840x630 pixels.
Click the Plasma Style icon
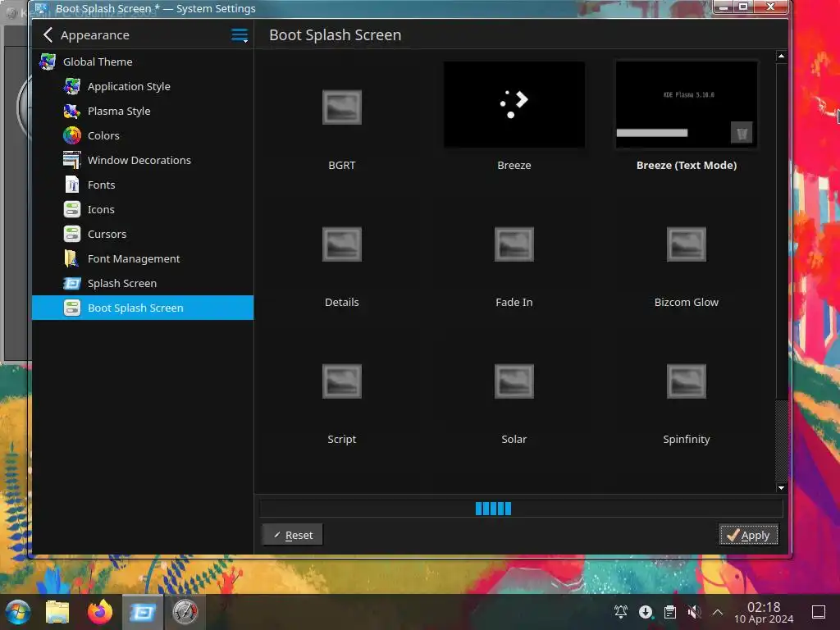(72, 111)
